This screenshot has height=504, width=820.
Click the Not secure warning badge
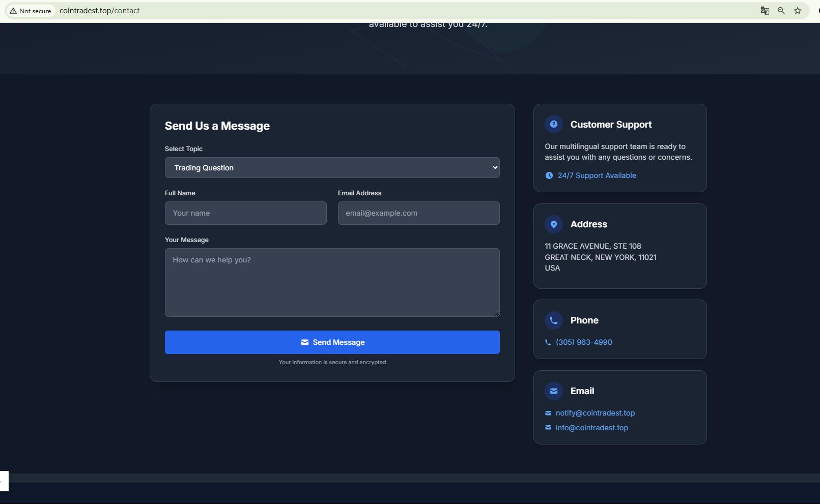[31, 11]
